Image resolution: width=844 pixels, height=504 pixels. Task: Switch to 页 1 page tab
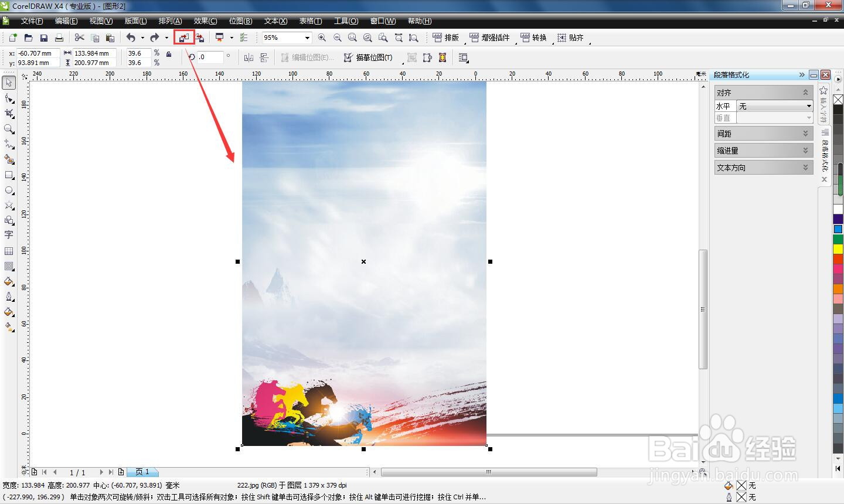[142, 472]
